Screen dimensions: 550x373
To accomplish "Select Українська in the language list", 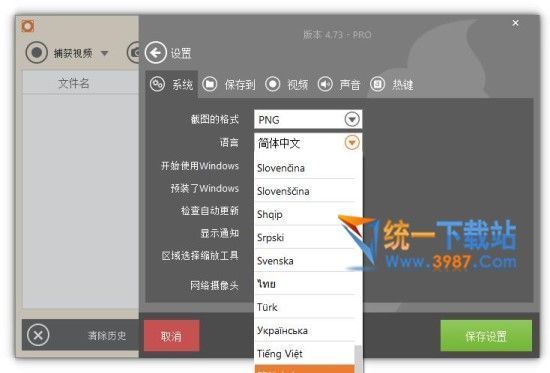I will (x=305, y=330).
